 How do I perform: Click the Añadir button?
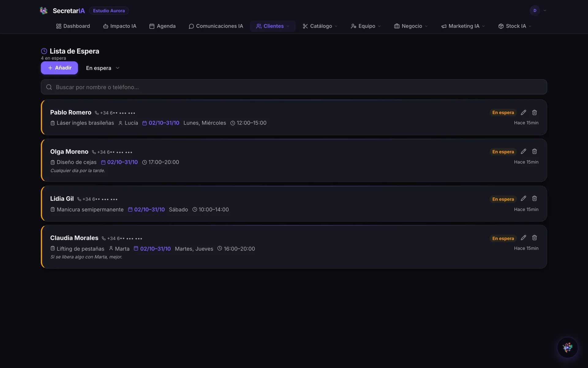pos(59,68)
